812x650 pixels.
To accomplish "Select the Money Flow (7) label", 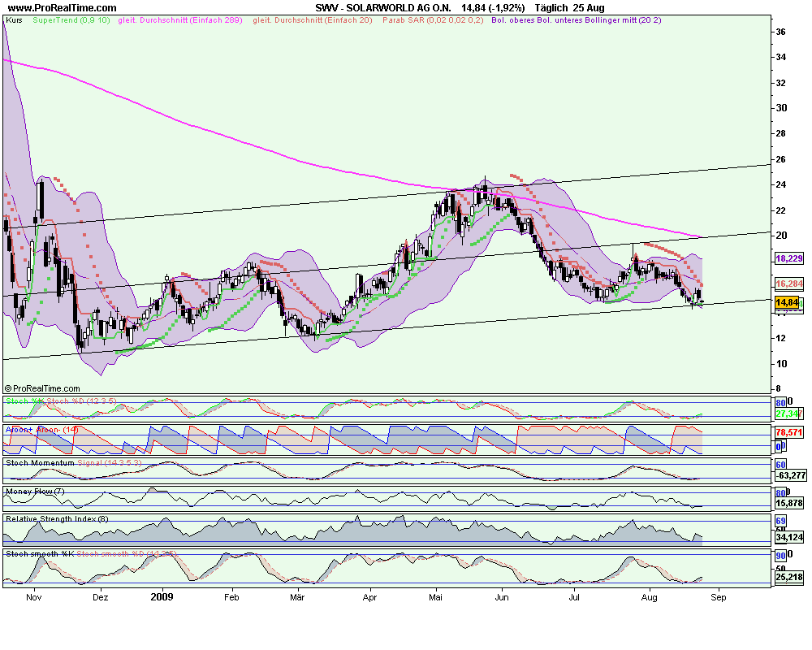I will click(x=35, y=492).
